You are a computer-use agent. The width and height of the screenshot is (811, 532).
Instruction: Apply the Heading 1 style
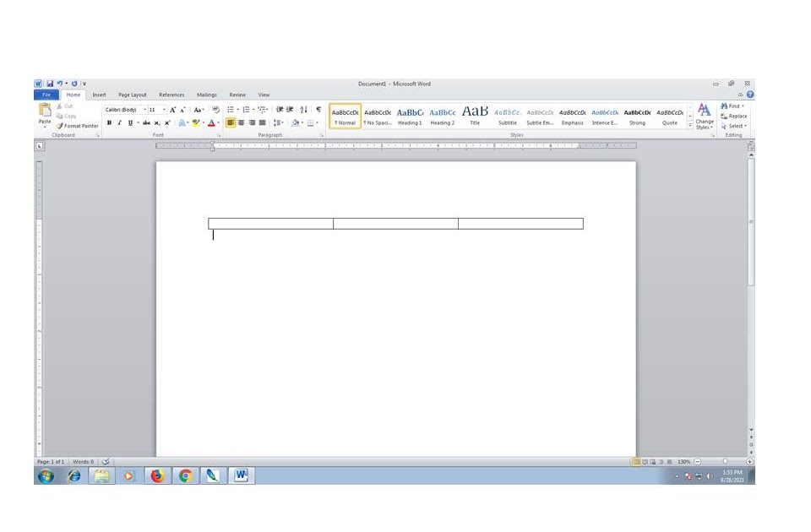pos(409,115)
